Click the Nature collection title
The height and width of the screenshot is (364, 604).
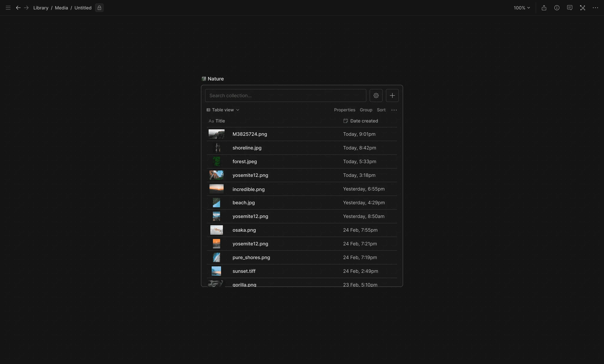(x=216, y=79)
